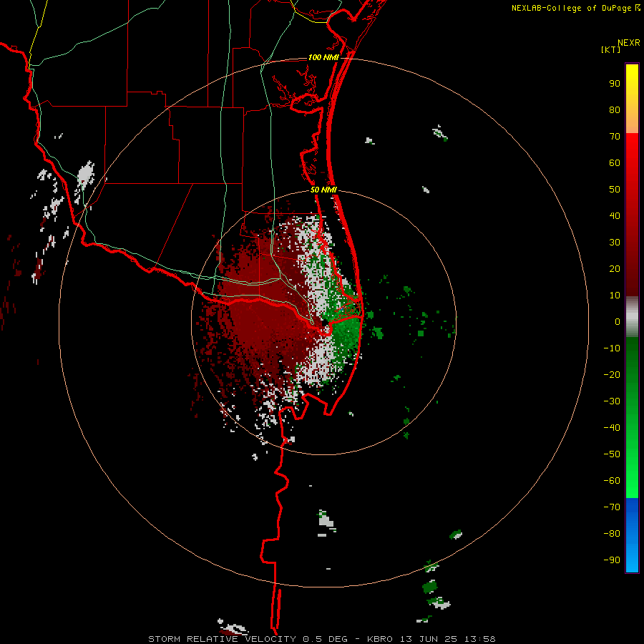Select the 50 NMI range ring label
Screen dimensions: 644x644
323,190
